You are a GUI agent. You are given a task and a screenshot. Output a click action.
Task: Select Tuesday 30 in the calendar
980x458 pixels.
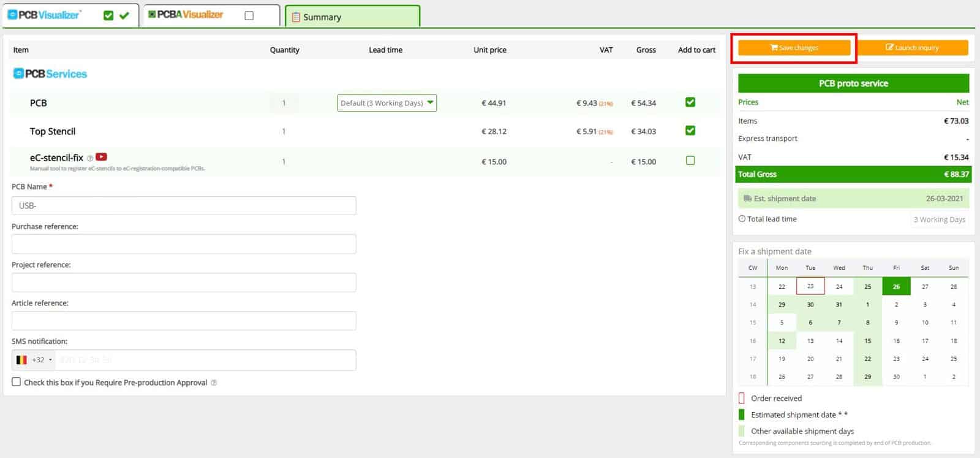click(x=810, y=304)
